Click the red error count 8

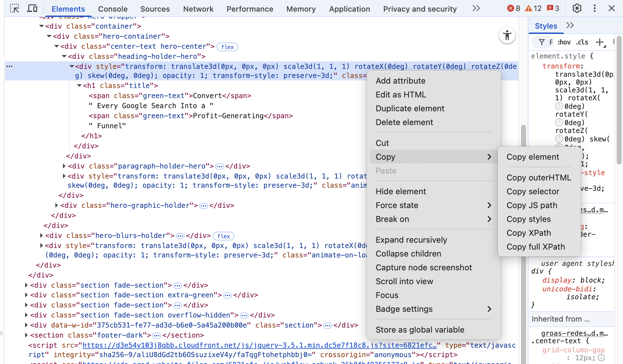tap(514, 8)
